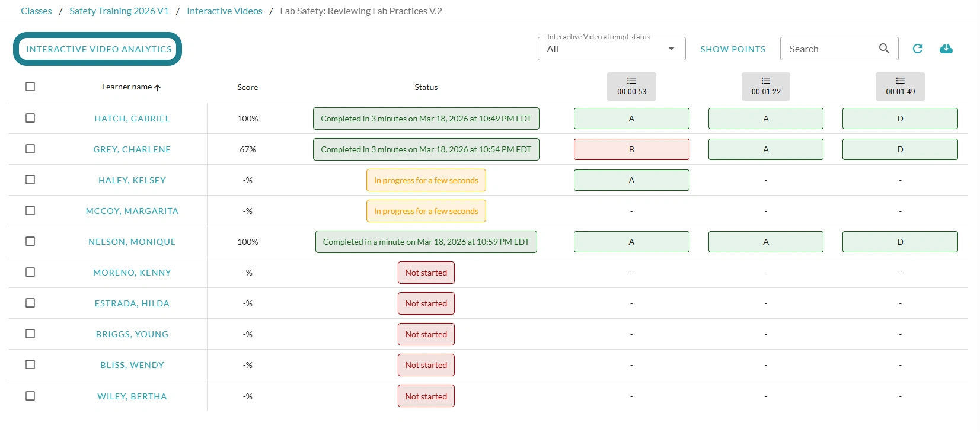Click the Score column header

click(x=248, y=87)
